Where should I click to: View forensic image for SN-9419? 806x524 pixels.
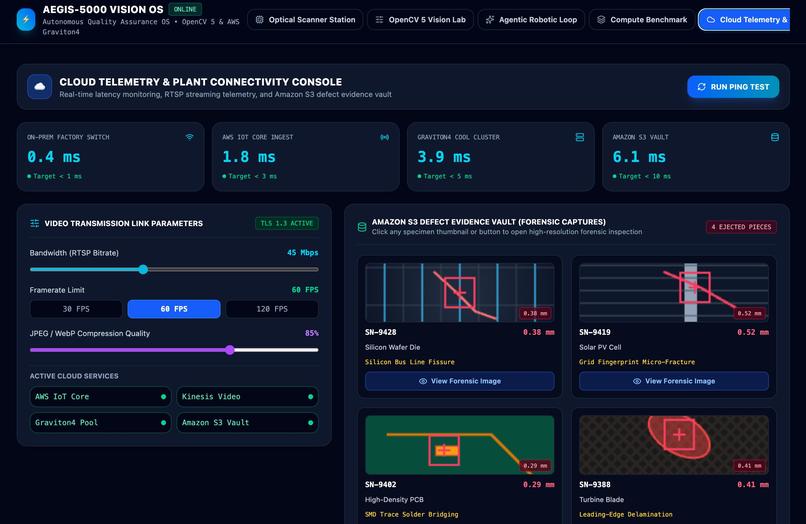tap(674, 381)
